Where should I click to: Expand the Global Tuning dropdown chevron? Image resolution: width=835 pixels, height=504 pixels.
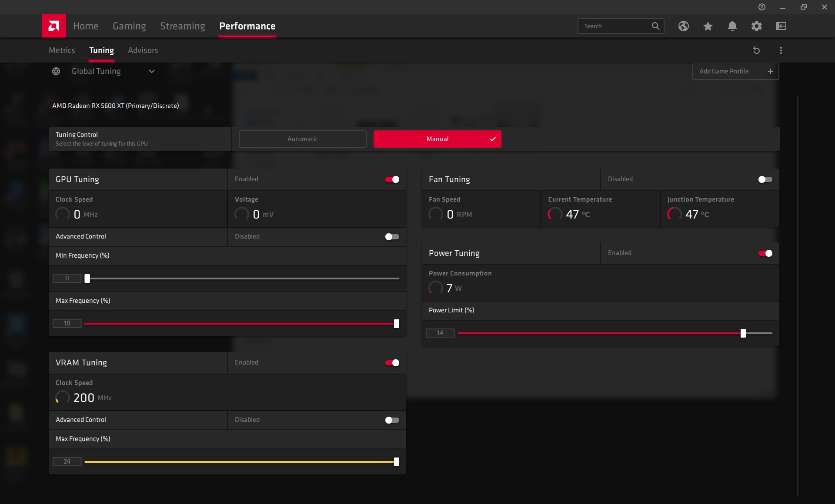coord(152,71)
